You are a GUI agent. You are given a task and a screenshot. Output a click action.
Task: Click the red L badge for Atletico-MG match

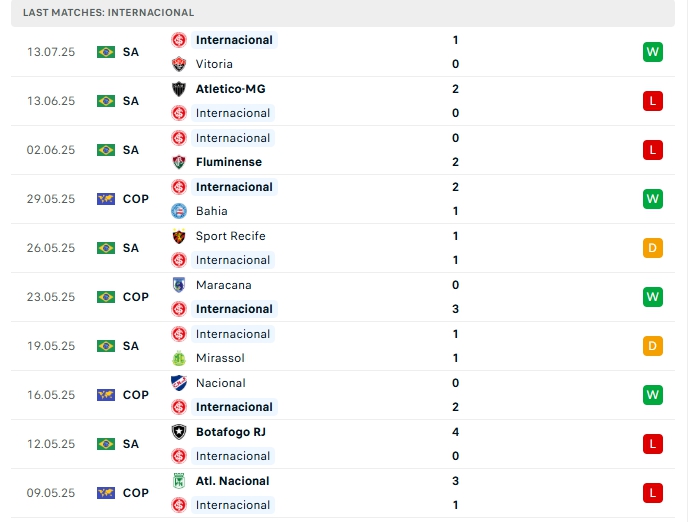[x=653, y=101]
